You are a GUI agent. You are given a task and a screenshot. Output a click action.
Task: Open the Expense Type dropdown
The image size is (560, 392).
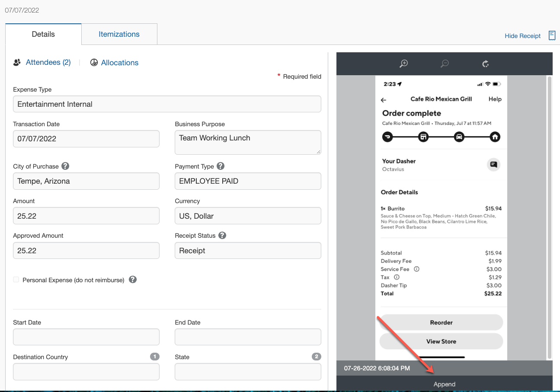click(x=167, y=104)
